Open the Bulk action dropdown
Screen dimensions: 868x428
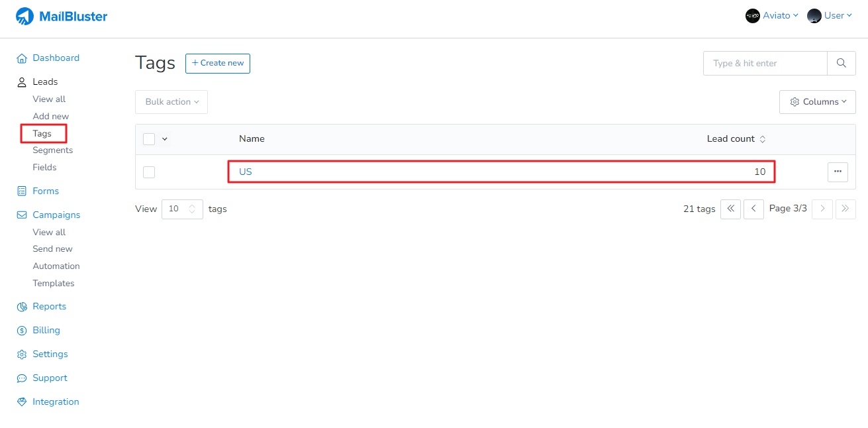tap(171, 102)
